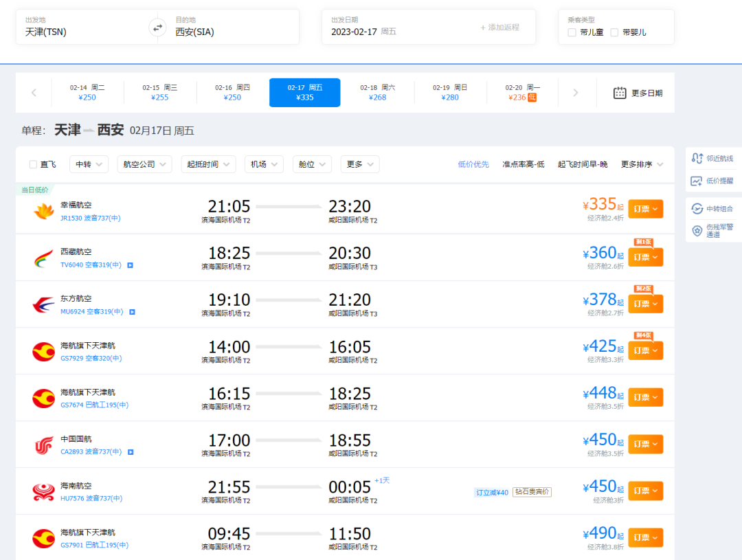Expand booking options for ¥335 flight
Viewport: 742px width, 560px height.
coord(645,209)
